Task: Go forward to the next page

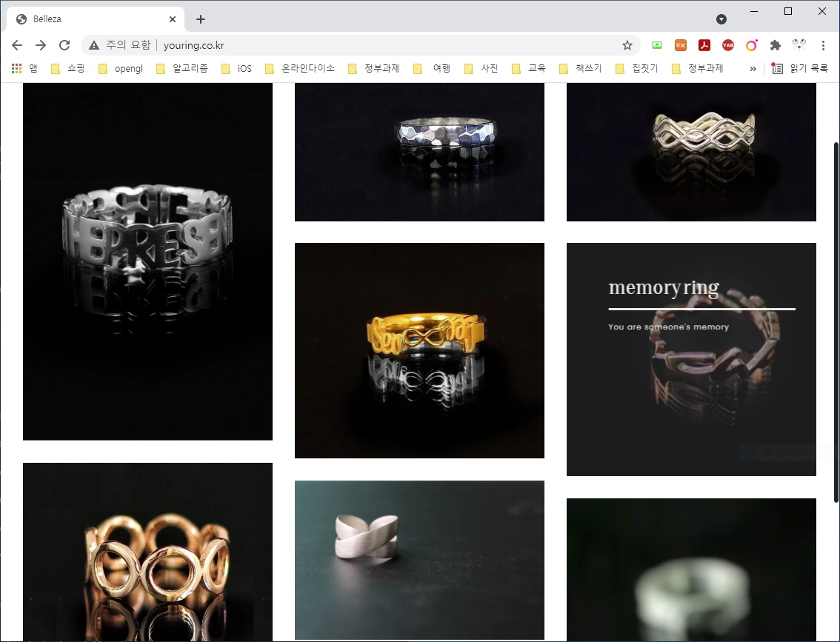Action: (41, 45)
